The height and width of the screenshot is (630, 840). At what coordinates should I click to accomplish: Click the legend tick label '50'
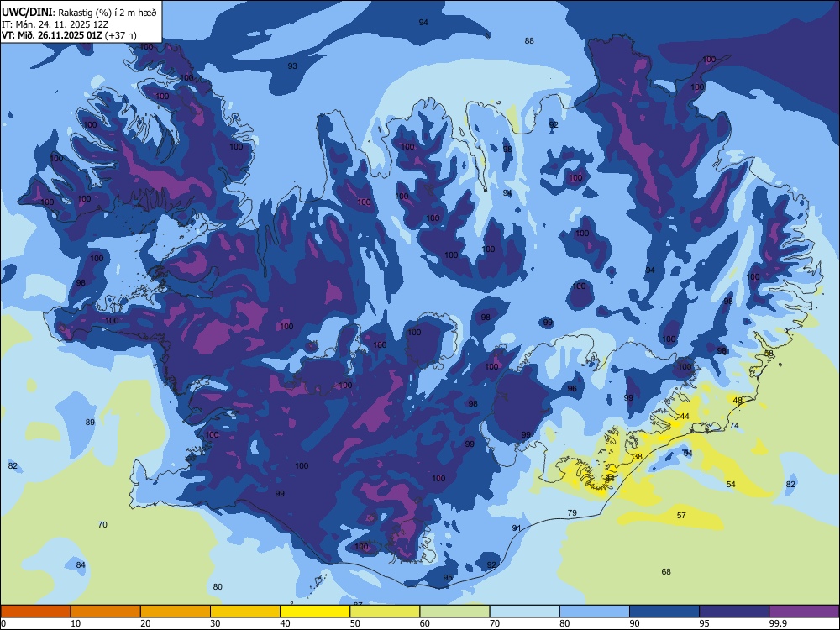point(355,623)
